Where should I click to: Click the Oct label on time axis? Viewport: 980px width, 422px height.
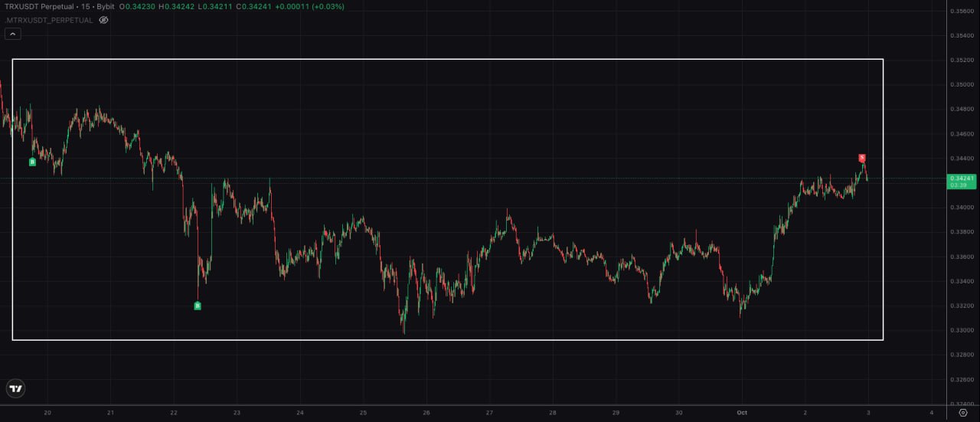(742, 412)
